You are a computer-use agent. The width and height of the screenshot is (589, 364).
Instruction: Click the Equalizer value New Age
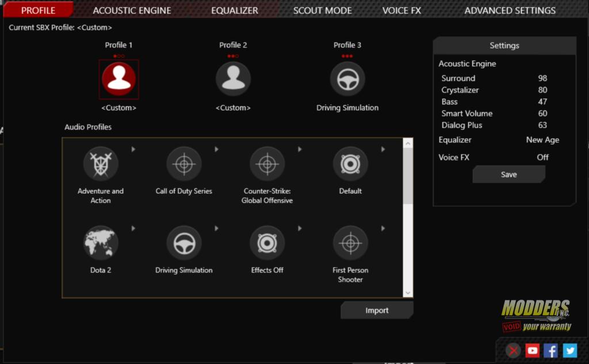[542, 140]
